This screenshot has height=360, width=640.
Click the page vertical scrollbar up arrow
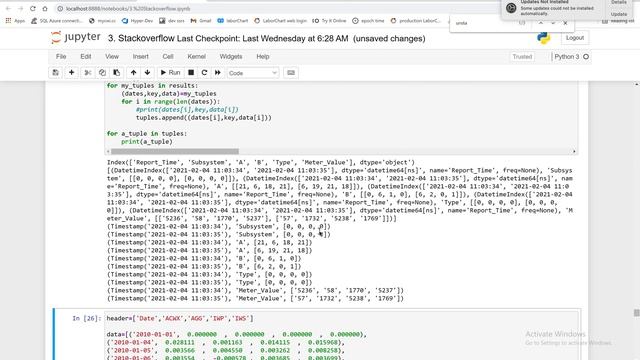[x=637, y=84]
